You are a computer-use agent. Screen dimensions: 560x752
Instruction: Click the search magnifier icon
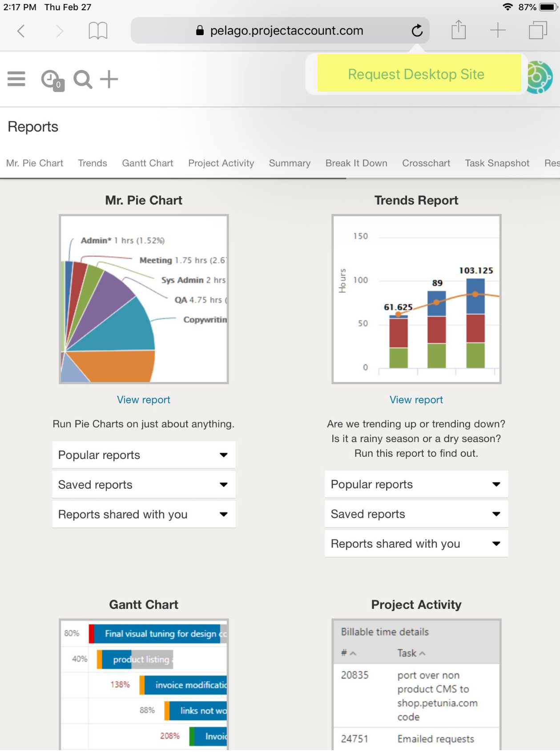pos(83,80)
